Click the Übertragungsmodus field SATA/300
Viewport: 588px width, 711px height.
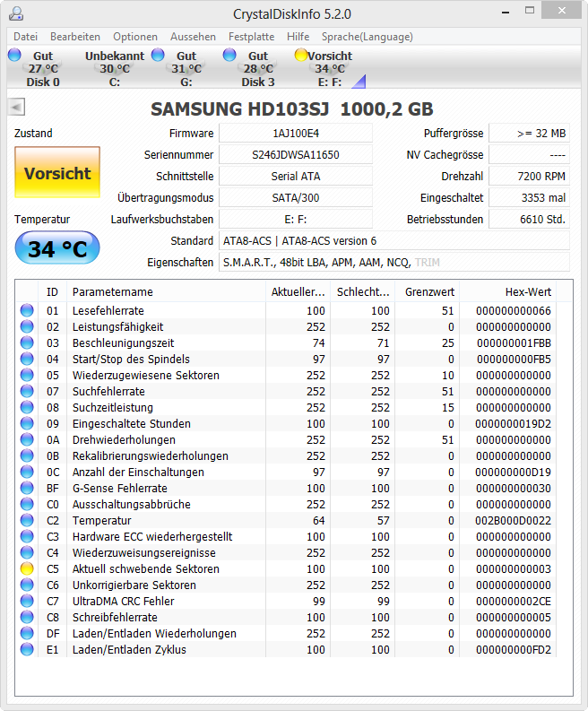click(296, 198)
